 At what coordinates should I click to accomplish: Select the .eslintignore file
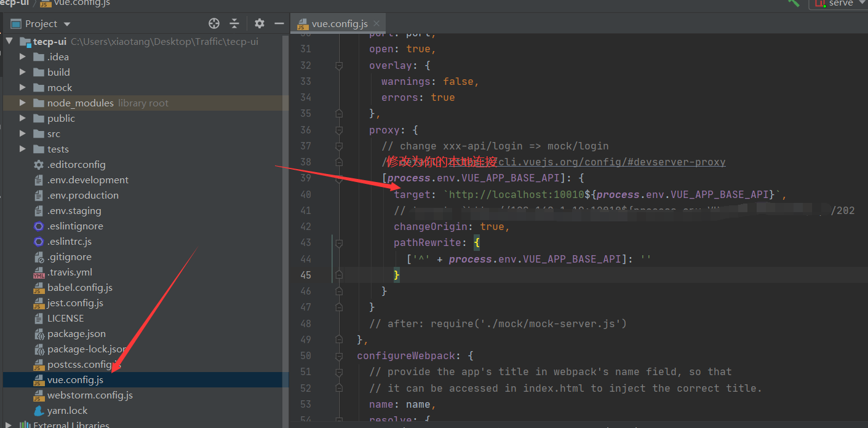[75, 226]
